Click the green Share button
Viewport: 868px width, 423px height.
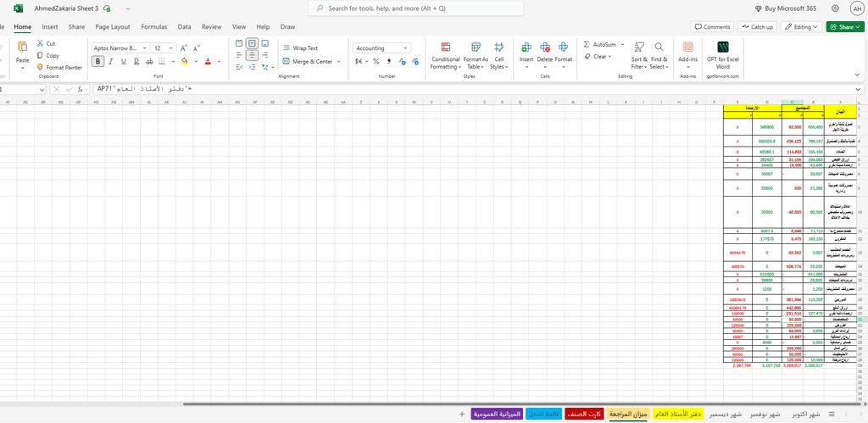[x=846, y=26]
